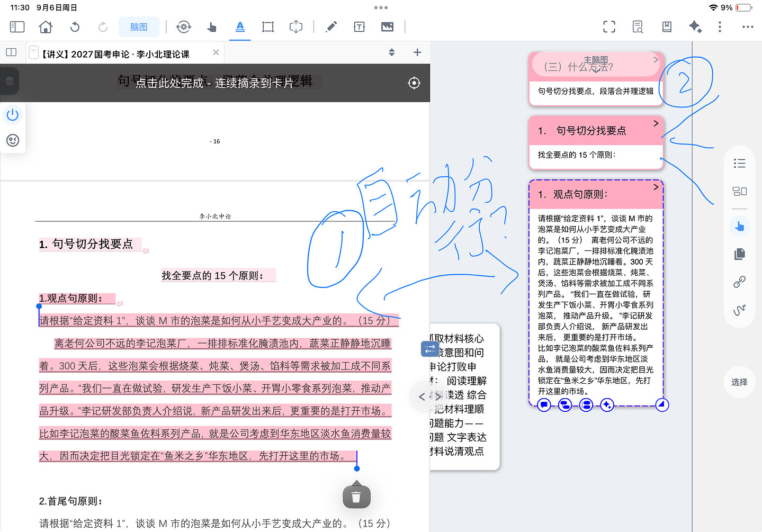The height and width of the screenshot is (532, 762).
Task: Tap the 点击此处完成 banner to finish excerpting
Action: tap(214, 83)
